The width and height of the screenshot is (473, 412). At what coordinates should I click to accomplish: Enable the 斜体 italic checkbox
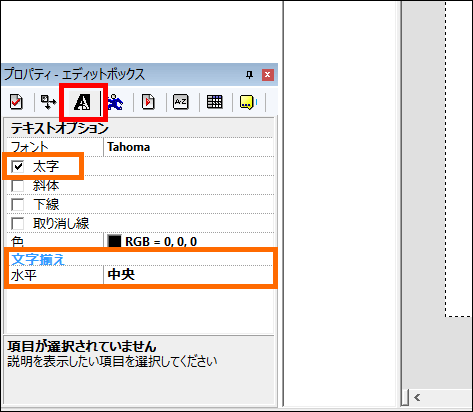[18, 185]
